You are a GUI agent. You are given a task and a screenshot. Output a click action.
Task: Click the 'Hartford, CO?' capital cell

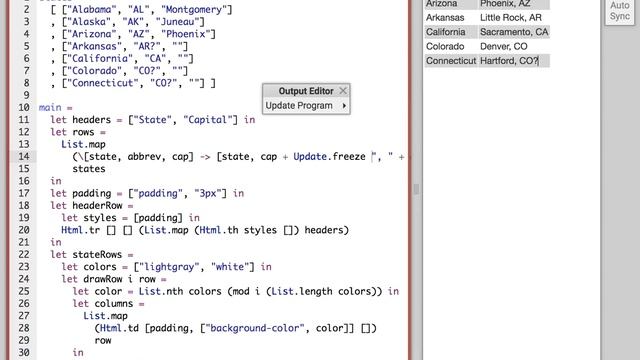point(513,61)
